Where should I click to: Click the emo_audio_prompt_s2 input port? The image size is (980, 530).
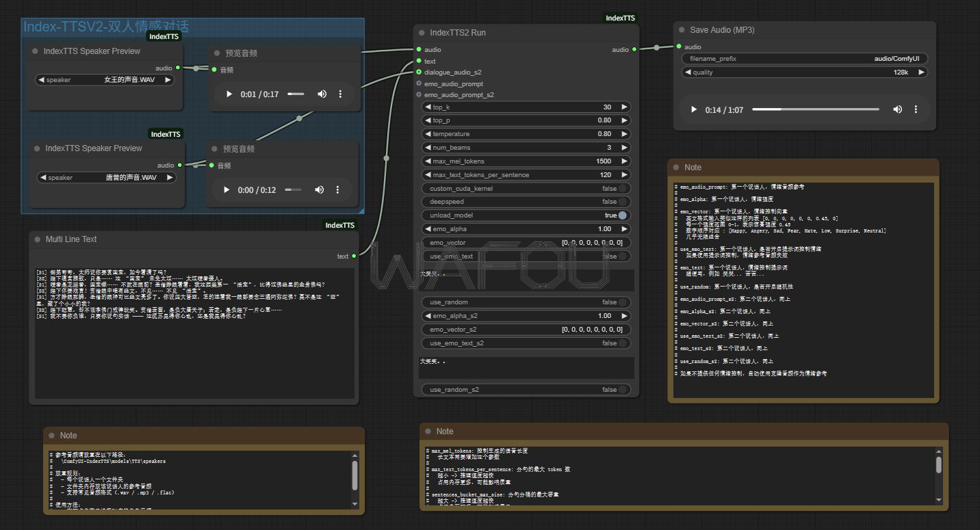(x=419, y=95)
